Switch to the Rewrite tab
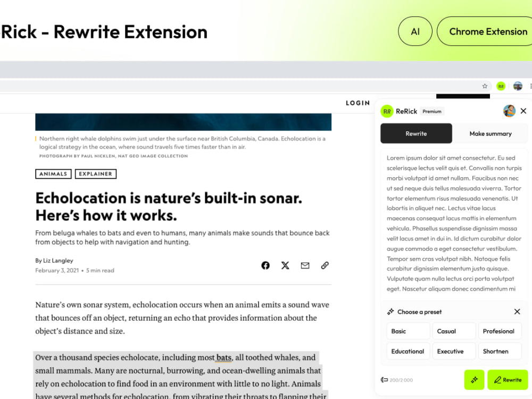This screenshot has height=399, width=532. click(x=417, y=134)
